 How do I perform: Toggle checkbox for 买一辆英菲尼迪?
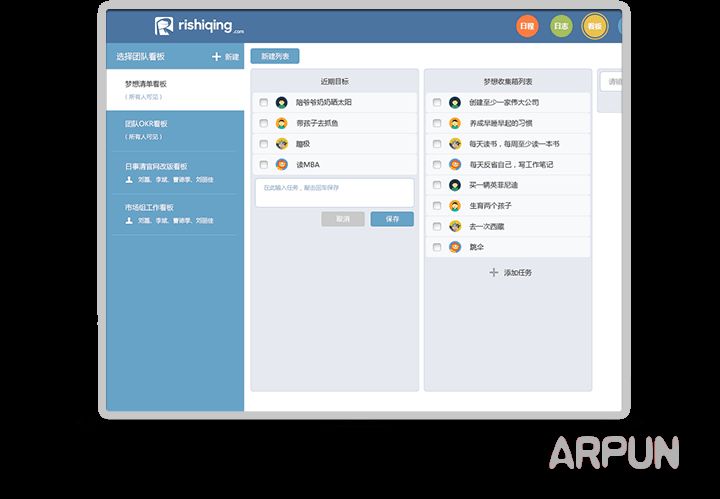point(437,185)
